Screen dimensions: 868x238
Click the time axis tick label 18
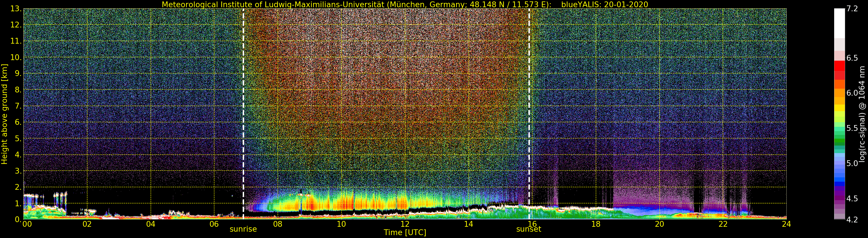(596, 224)
